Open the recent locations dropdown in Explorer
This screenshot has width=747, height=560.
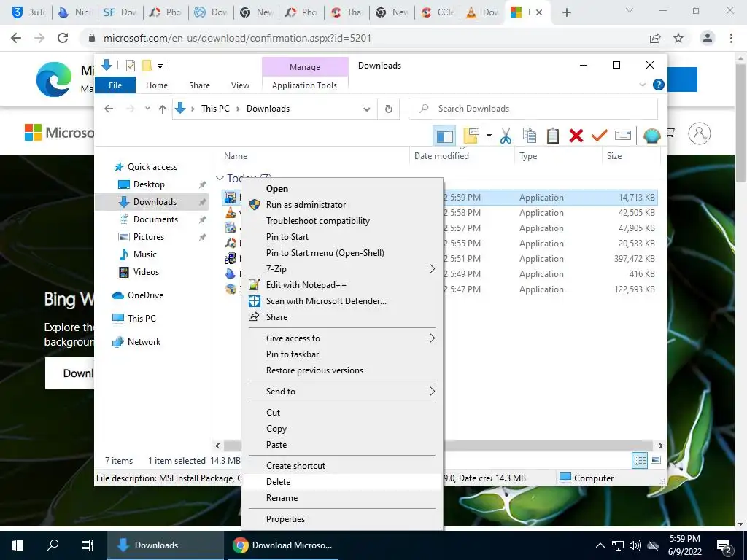pyautogui.click(x=147, y=109)
